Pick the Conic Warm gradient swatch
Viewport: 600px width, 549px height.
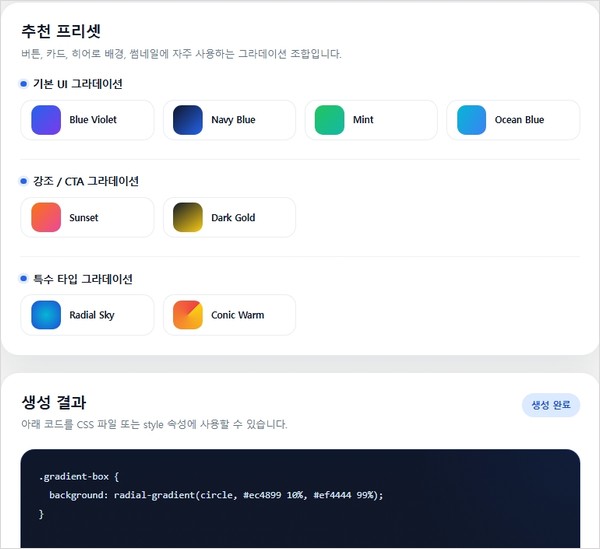pyautogui.click(x=188, y=315)
